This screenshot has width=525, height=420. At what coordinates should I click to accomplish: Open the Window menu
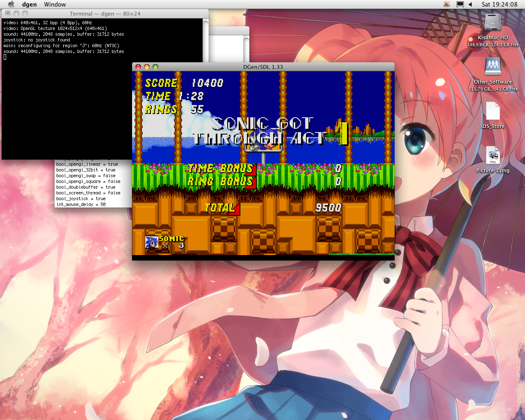(x=55, y=5)
